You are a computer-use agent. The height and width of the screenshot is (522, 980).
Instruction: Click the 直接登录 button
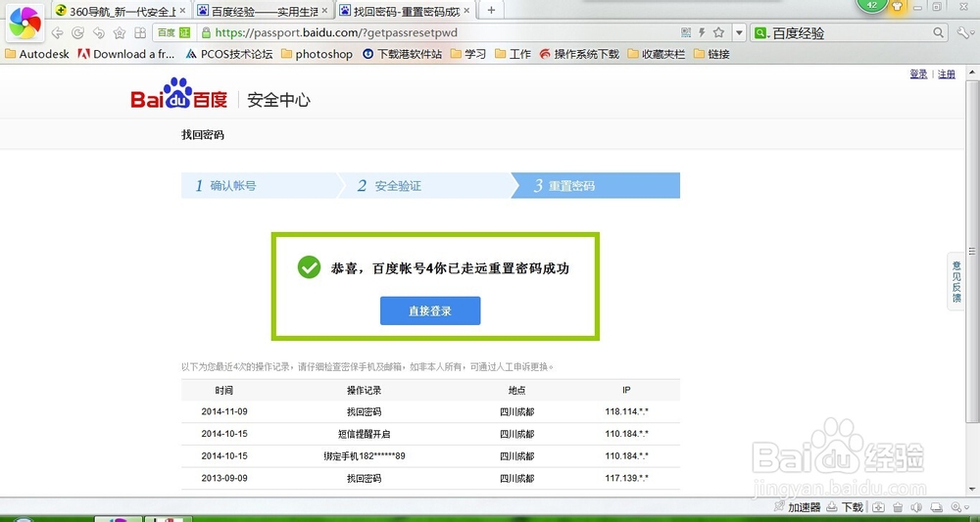tap(430, 310)
